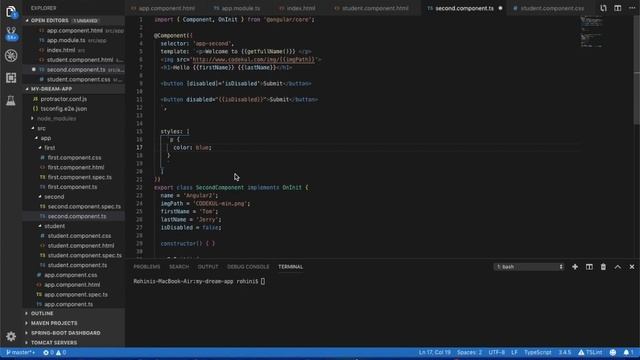Screen dimensions: 640x360
Task: Click the editor minimap preview
Action: (591, 32)
